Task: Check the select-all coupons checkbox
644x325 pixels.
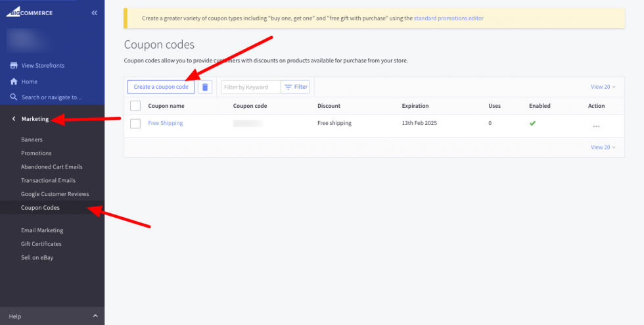Action: click(x=135, y=106)
